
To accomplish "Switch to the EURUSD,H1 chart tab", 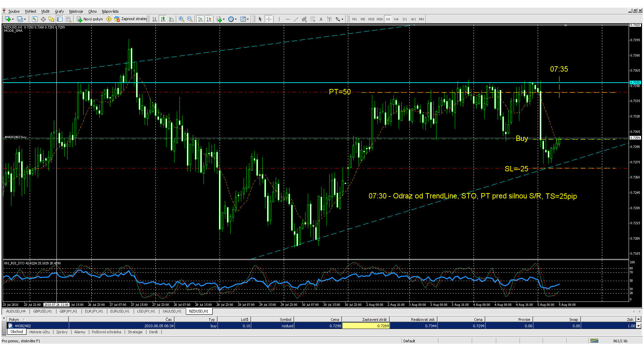I will pyautogui.click(x=120, y=311).
